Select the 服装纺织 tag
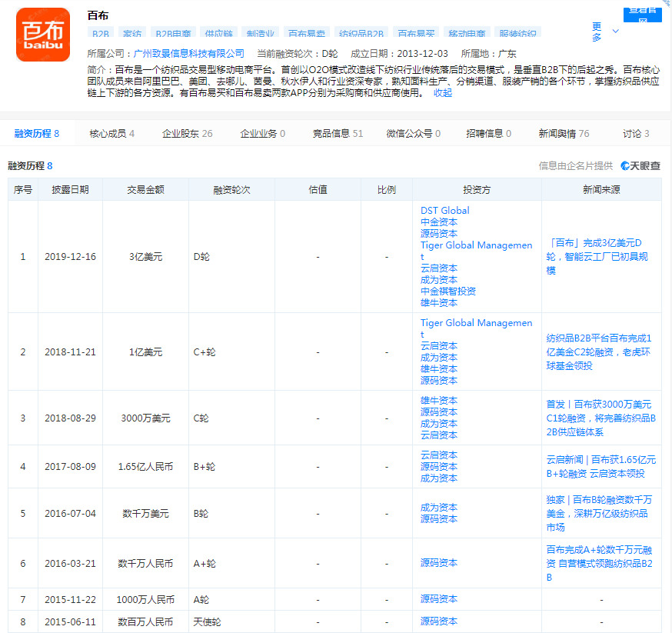Viewport: 672px width, 633px height. pyautogui.click(x=517, y=32)
